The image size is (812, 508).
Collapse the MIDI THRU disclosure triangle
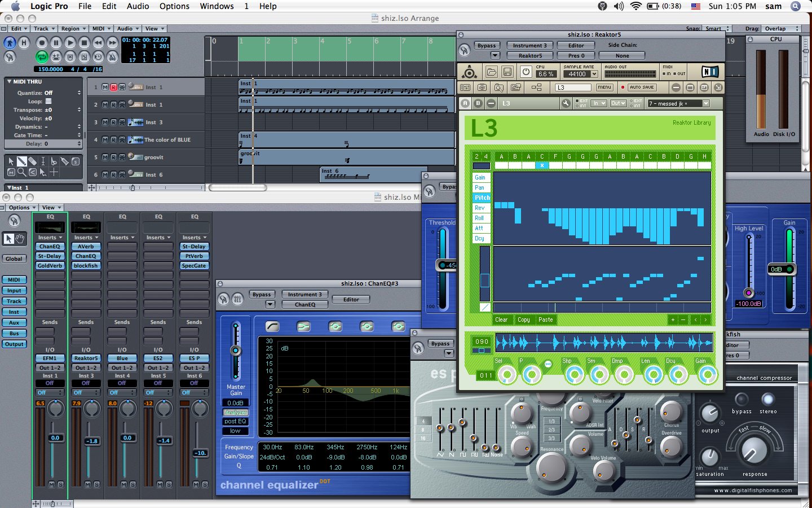click(9, 82)
